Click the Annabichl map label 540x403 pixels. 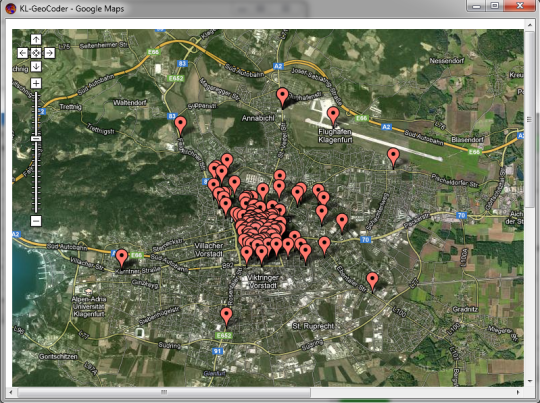258,118
